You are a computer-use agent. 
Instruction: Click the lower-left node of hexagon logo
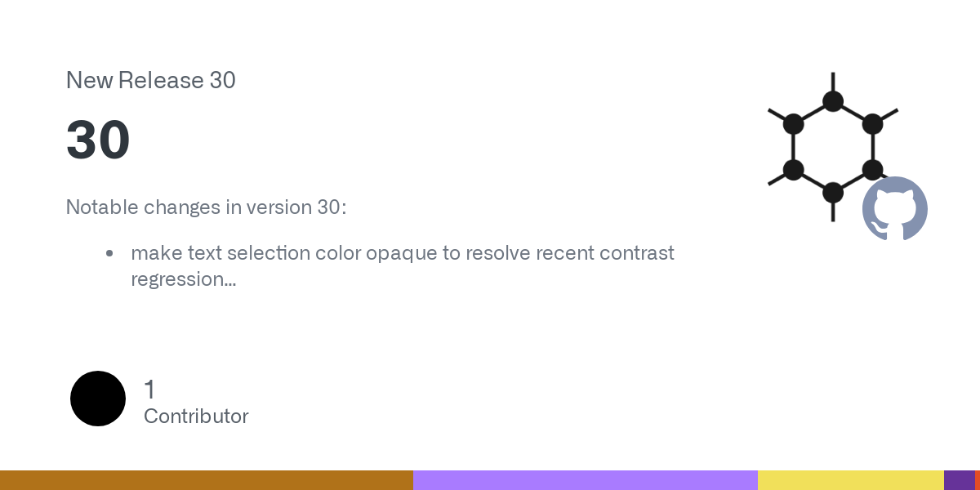pyautogui.click(x=794, y=170)
